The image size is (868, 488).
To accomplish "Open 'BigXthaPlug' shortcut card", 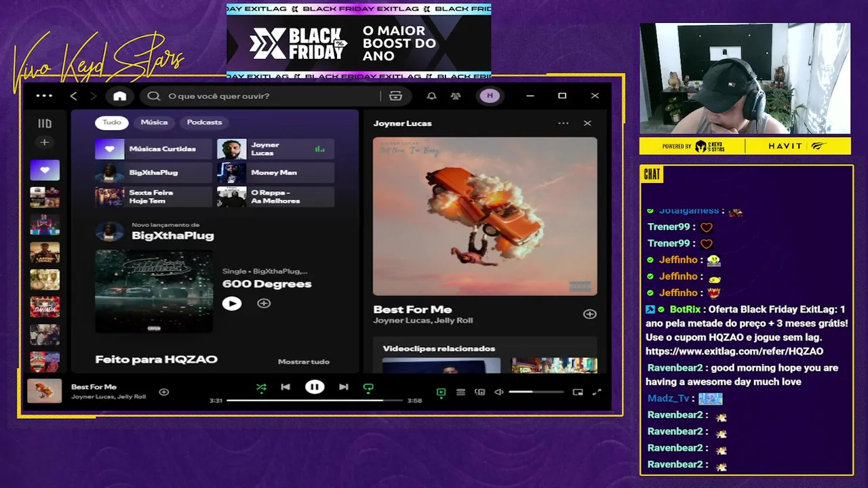I will coord(153,173).
